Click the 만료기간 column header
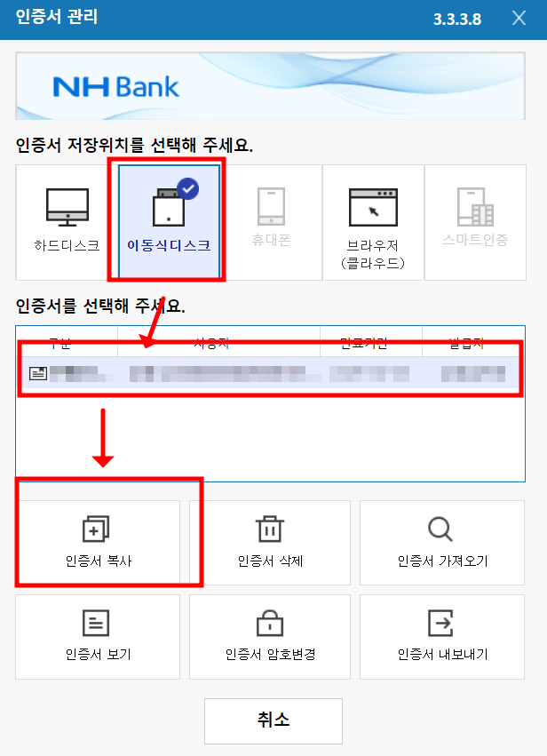Viewport: 547px width, 756px height. (371, 343)
